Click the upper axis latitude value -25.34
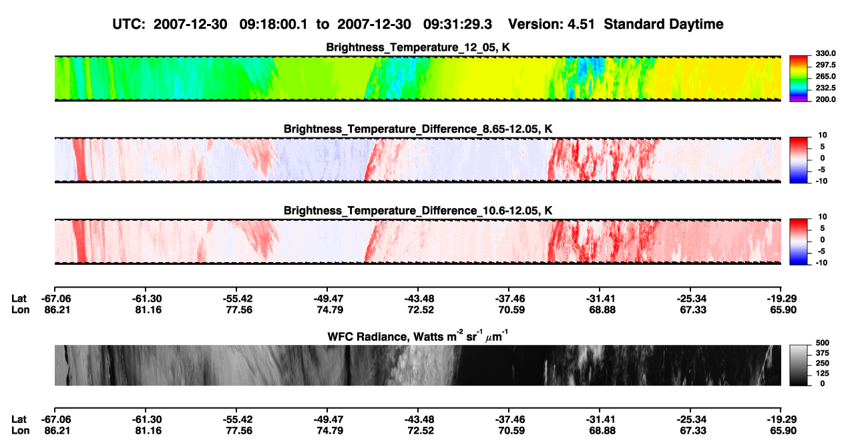Screen dimensions: 868x445 (x=690, y=298)
